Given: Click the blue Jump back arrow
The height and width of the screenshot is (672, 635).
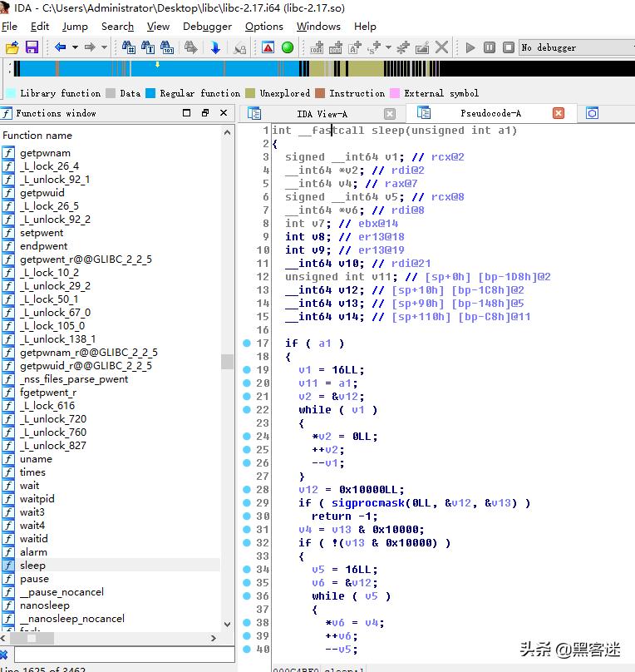Looking at the screenshot, I should 61,47.
